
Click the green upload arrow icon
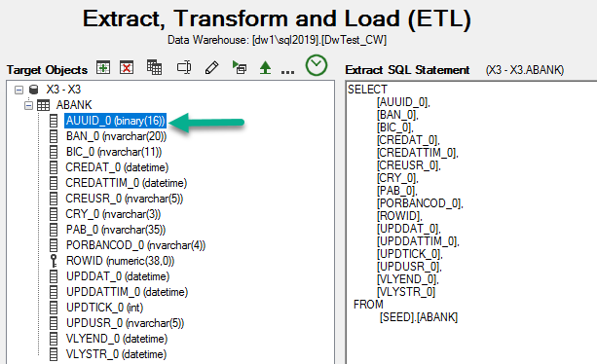[x=265, y=68]
